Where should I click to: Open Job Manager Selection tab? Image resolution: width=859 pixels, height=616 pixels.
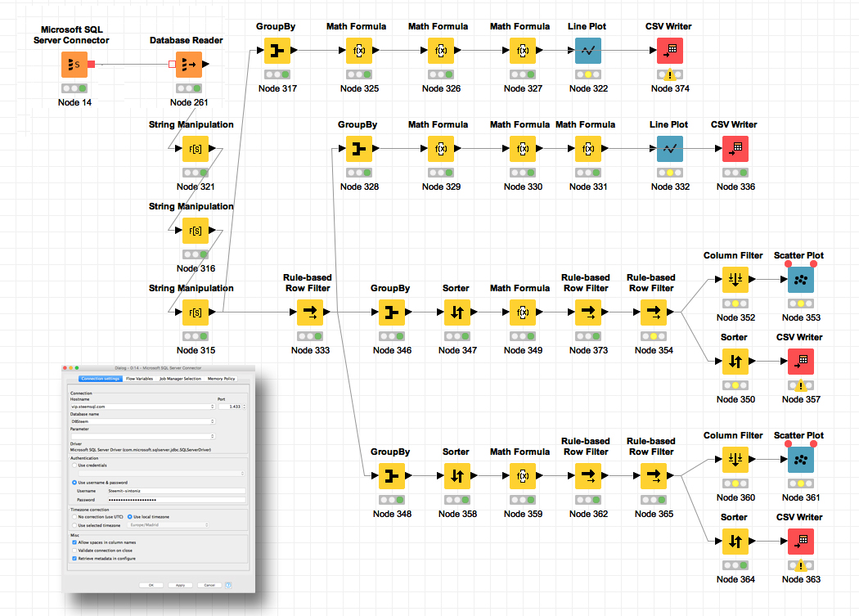coord(180,379)
